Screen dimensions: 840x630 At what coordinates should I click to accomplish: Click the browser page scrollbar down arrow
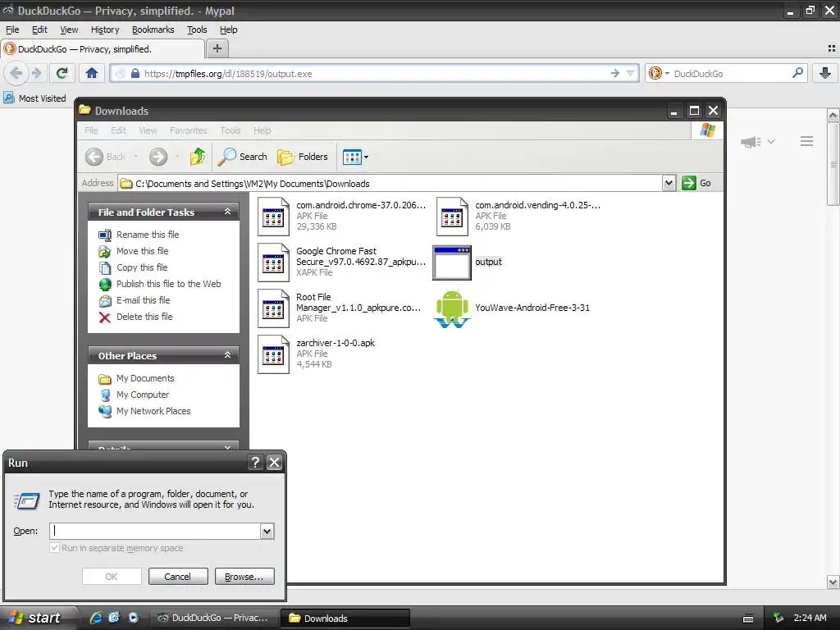click(x=833, y=582)
